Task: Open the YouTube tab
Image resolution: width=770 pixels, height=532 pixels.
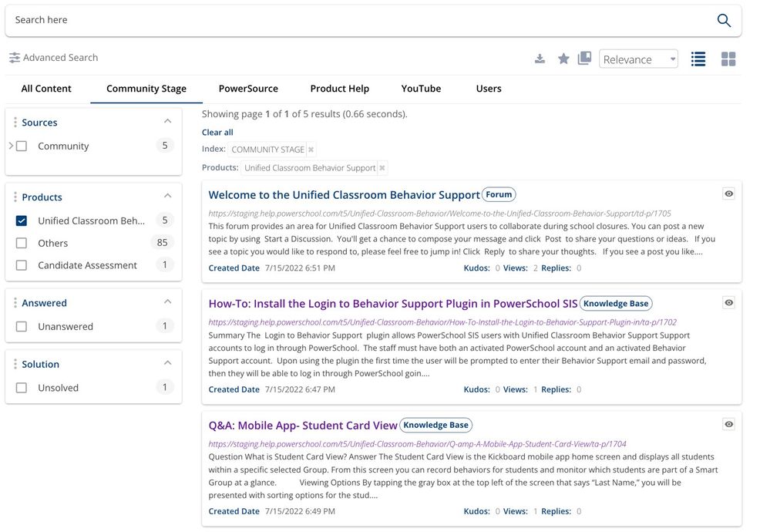Action: point(421,89)
